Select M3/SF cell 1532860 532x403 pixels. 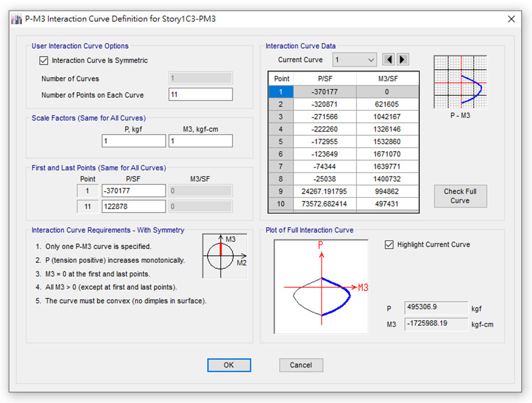(x=387, y=141)
